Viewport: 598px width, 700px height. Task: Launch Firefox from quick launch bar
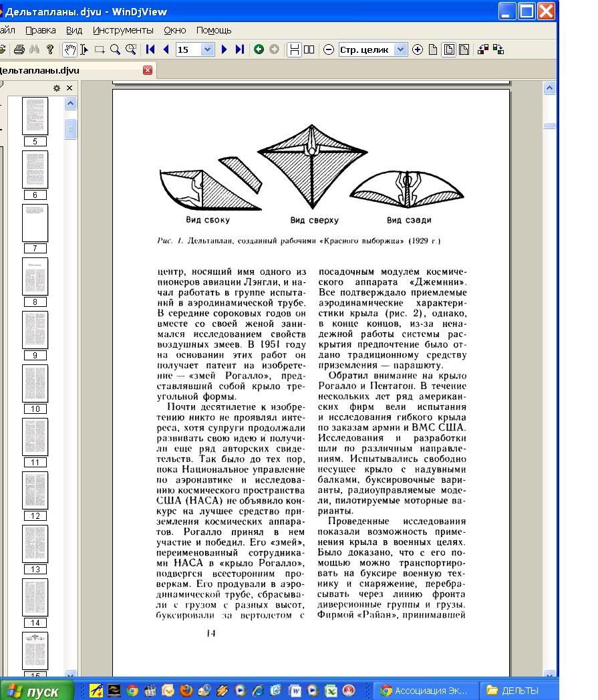pyautogui.click(x=186, y=691)
